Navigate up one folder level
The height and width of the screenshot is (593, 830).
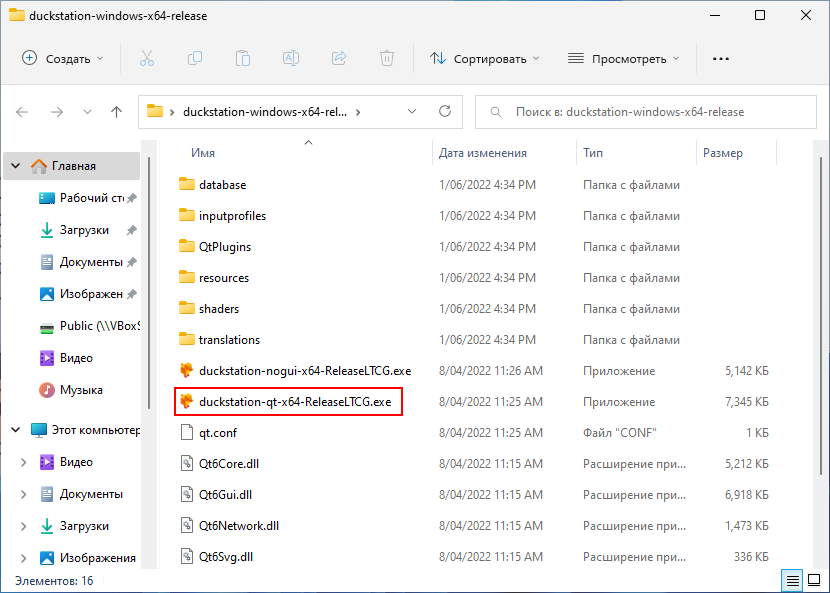click(116, 112)
